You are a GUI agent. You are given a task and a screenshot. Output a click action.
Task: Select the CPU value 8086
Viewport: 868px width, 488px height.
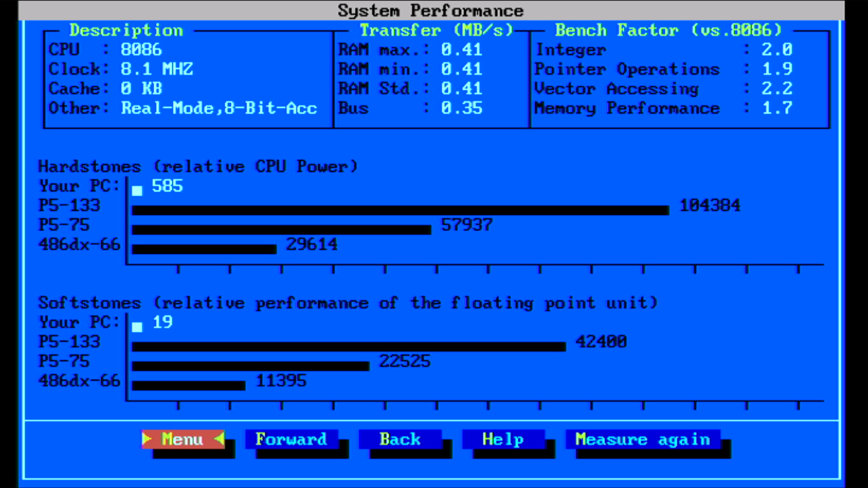click(x=141, y=49)
